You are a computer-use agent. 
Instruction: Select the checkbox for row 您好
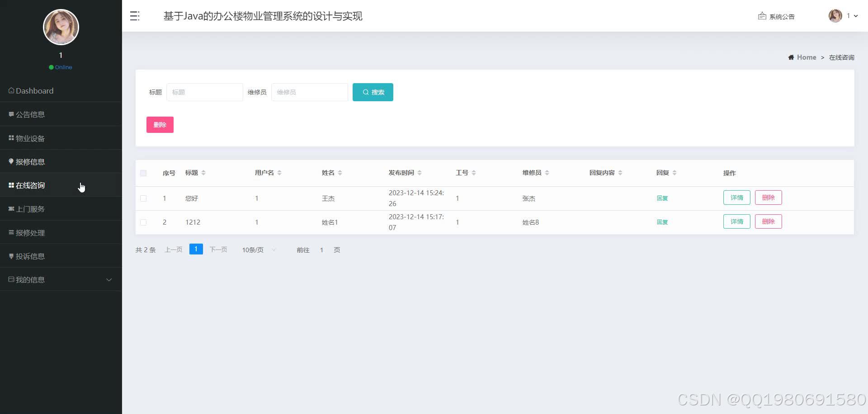143,198
